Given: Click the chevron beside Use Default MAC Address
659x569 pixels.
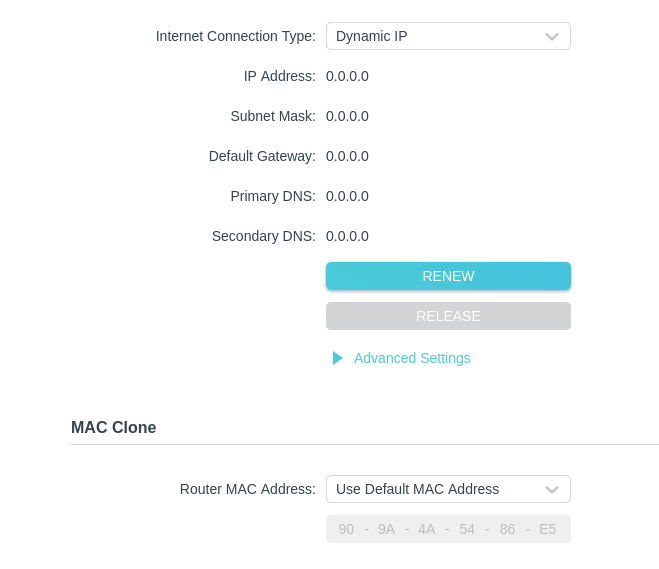Looking at the screenshot, I should pyautogui.click(x=551, y=490).
